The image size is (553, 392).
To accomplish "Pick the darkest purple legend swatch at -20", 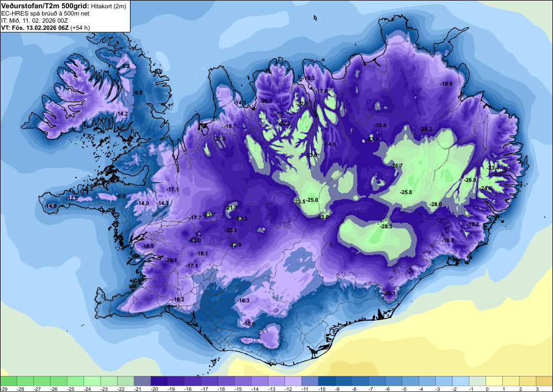I will (x=159, y=381).
